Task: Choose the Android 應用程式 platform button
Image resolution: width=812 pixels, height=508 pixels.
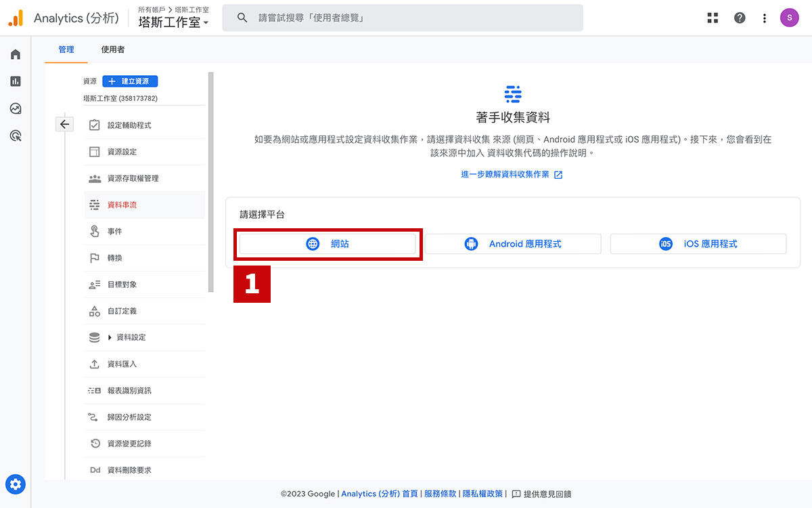Action: [x=513, y=244]
